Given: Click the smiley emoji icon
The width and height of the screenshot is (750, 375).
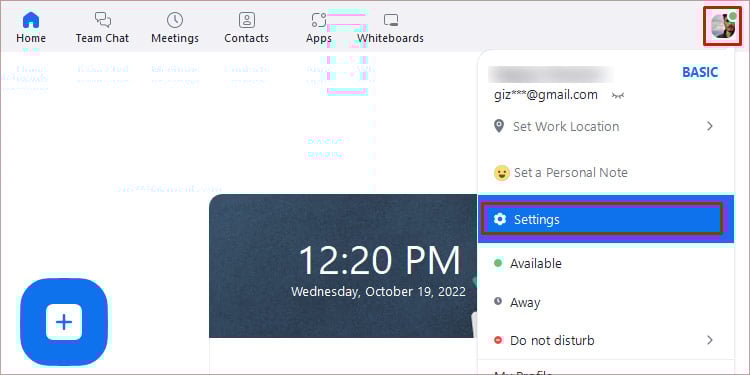Looking at the screenshot, I should (x=502, y=173).
